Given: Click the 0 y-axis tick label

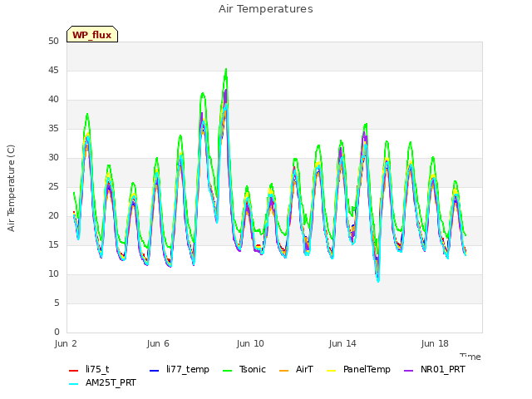Looking at the screenshot, I should pos(57,332).
